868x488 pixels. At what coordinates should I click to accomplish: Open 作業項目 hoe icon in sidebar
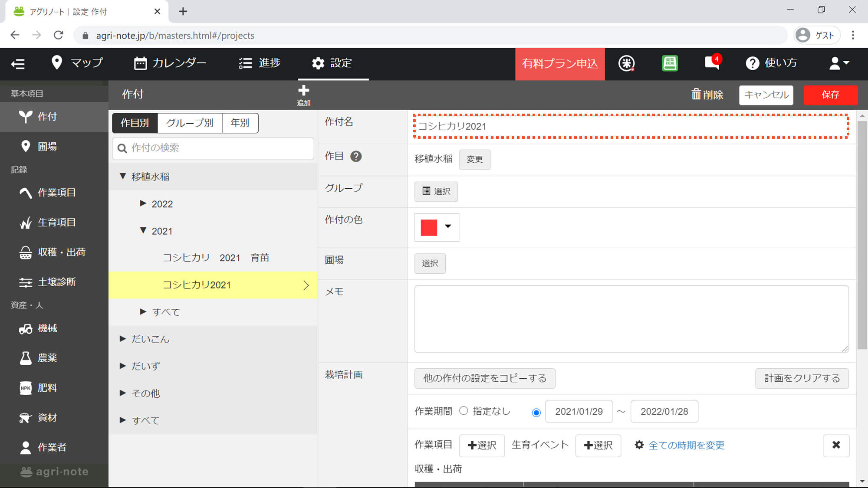click(54, 193)
